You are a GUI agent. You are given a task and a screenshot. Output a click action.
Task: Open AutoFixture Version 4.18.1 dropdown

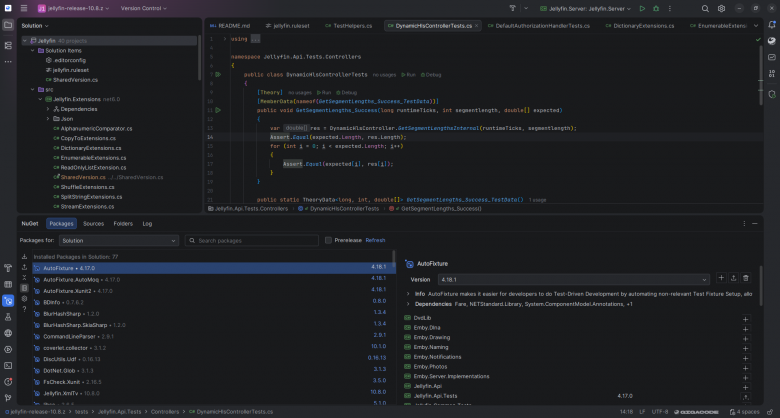(x=574, y=280)
